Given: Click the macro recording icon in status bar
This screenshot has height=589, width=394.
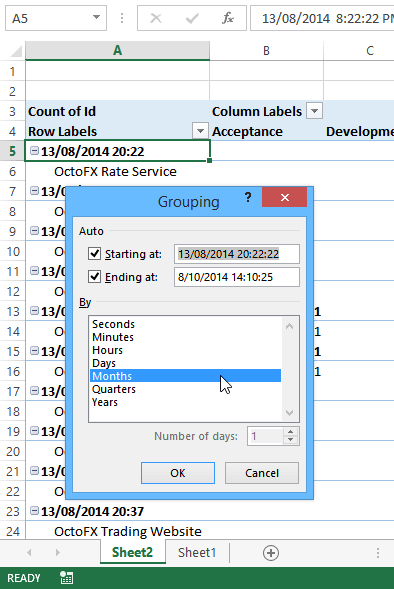Looking at the screenshot, I should pos(66,578).
